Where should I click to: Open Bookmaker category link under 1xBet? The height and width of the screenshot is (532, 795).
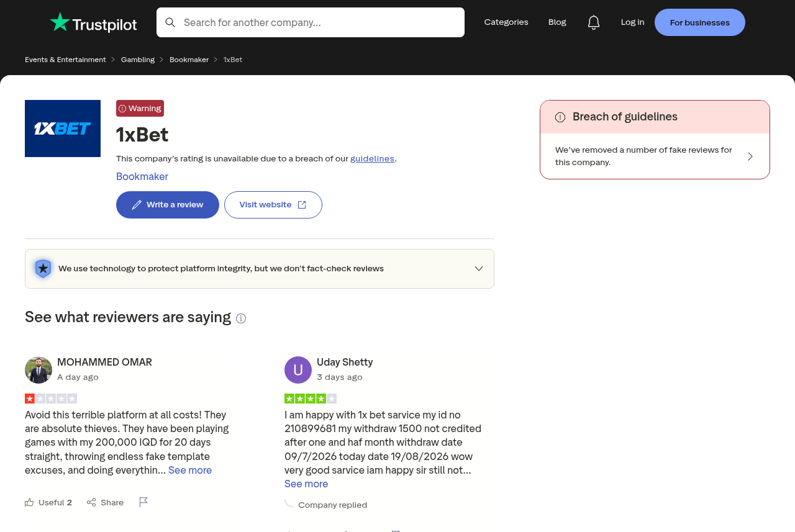142,176
